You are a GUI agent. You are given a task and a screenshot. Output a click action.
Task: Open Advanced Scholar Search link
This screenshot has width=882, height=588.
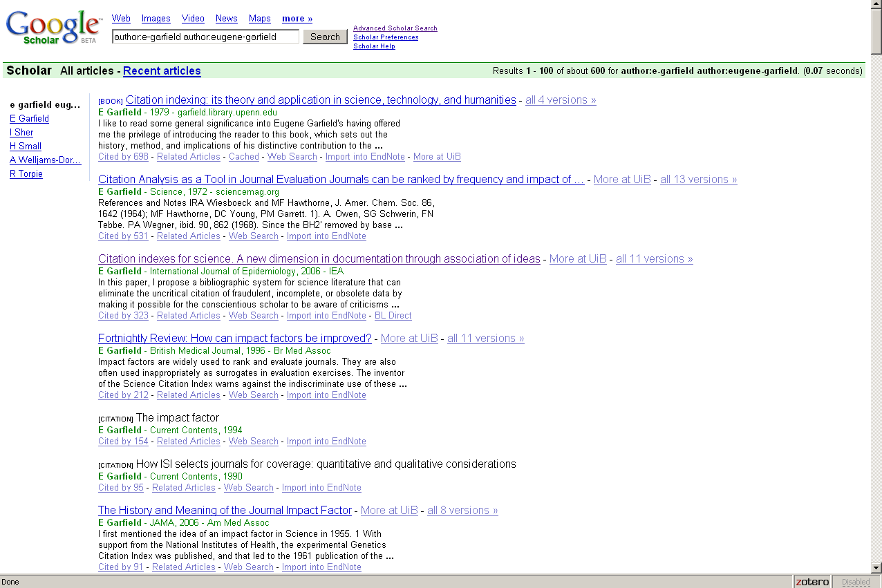point(395,28)
